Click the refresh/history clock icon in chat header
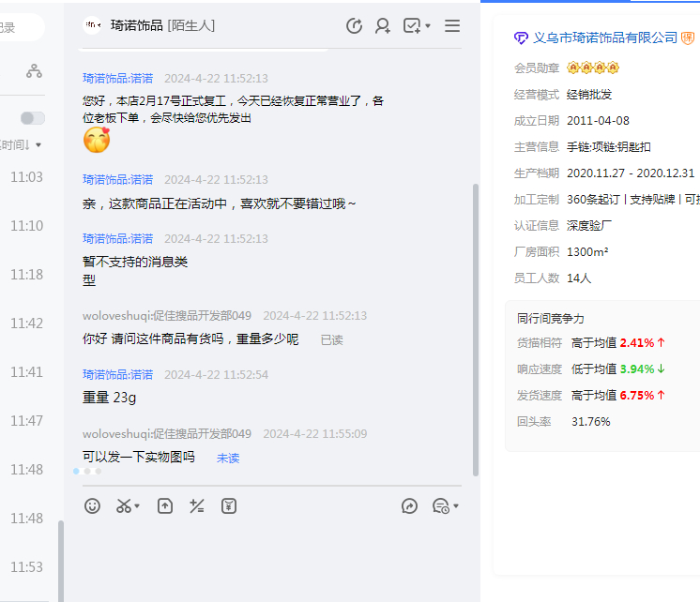Image resolution: width=700 pixels, height=602 pixels. (x=354, y=26)
